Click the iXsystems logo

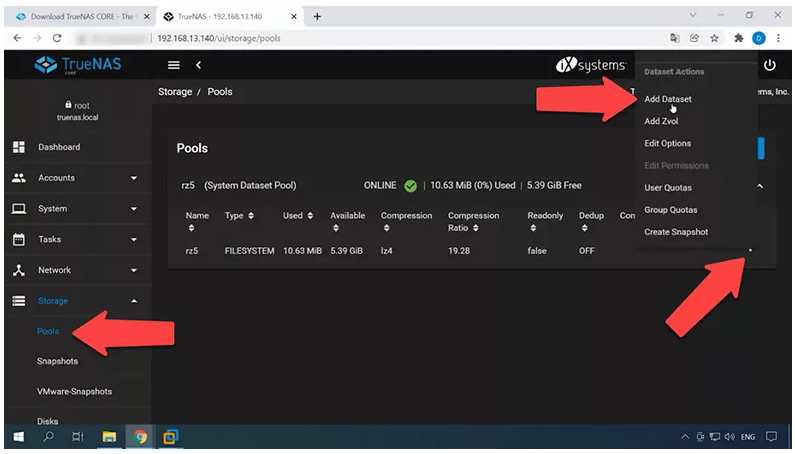(x=591, y=65)
